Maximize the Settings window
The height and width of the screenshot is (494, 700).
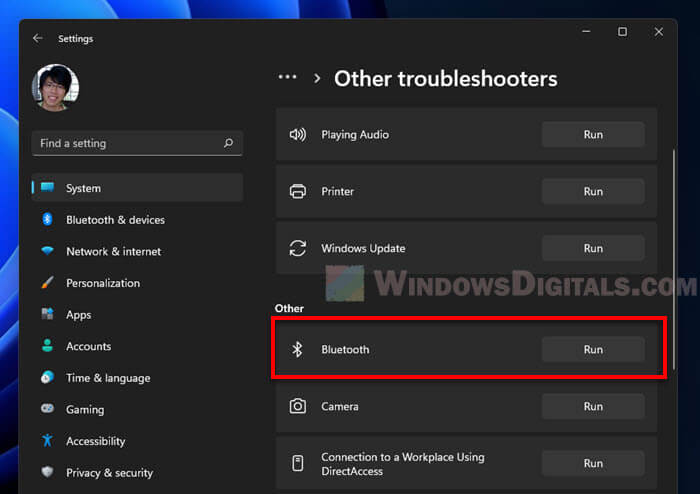622,32
